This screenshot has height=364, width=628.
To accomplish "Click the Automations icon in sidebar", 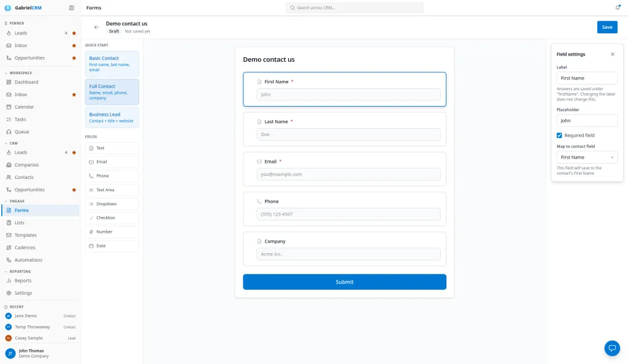I will 9,260.
